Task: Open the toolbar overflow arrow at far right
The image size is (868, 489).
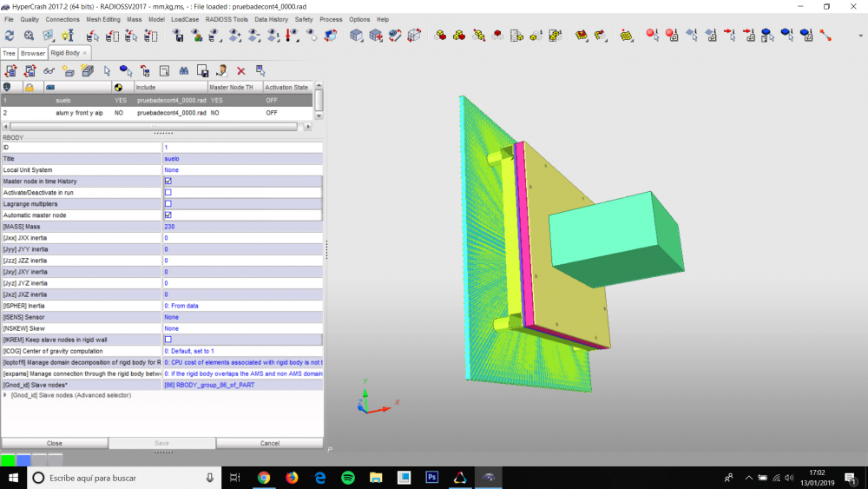Action: click(x=860, y=36)
